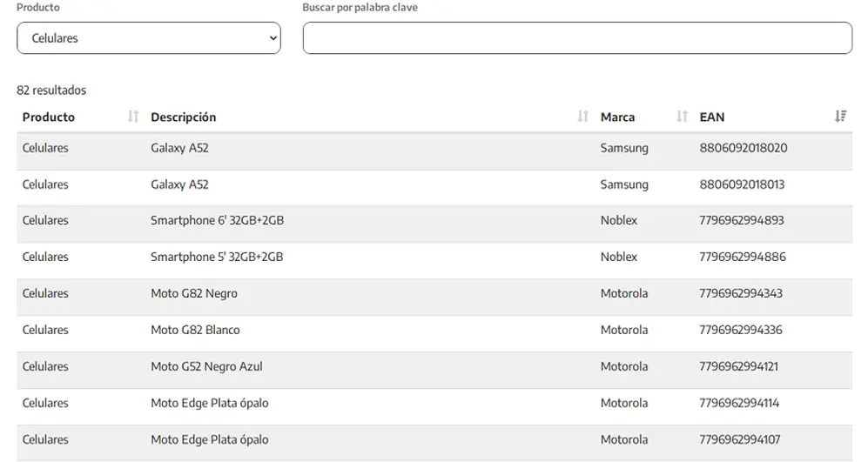This screenshot has width=868, height=462.
Task: Click Motorola brand in Moto G82 Negro row
Action: pos(624,293)
